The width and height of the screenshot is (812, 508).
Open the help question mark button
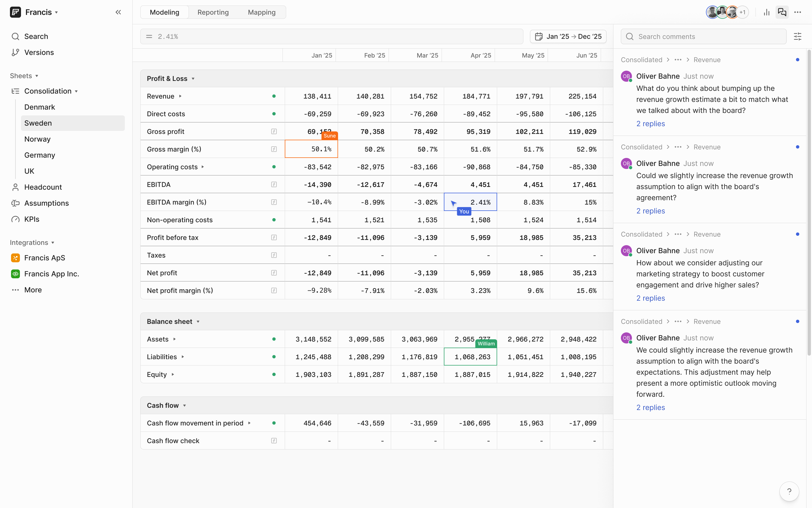pyautogui.click(x=789, y=491)
